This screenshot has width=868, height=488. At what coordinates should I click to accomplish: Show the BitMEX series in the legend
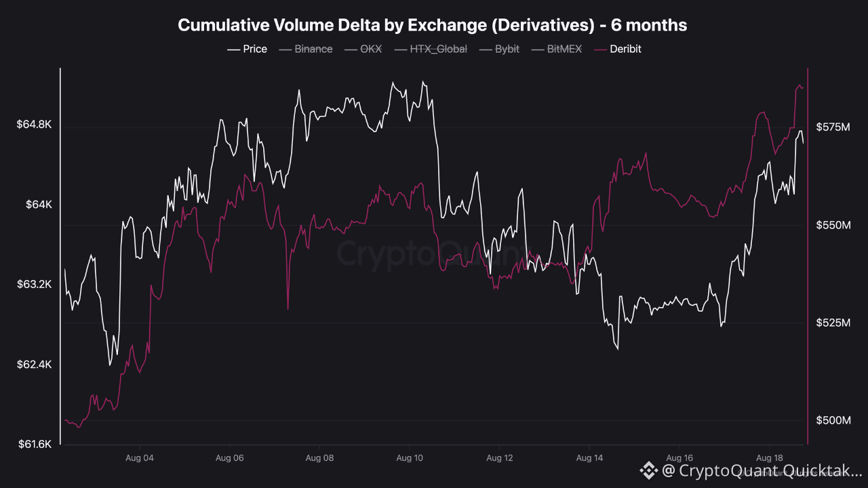[556, 49]
